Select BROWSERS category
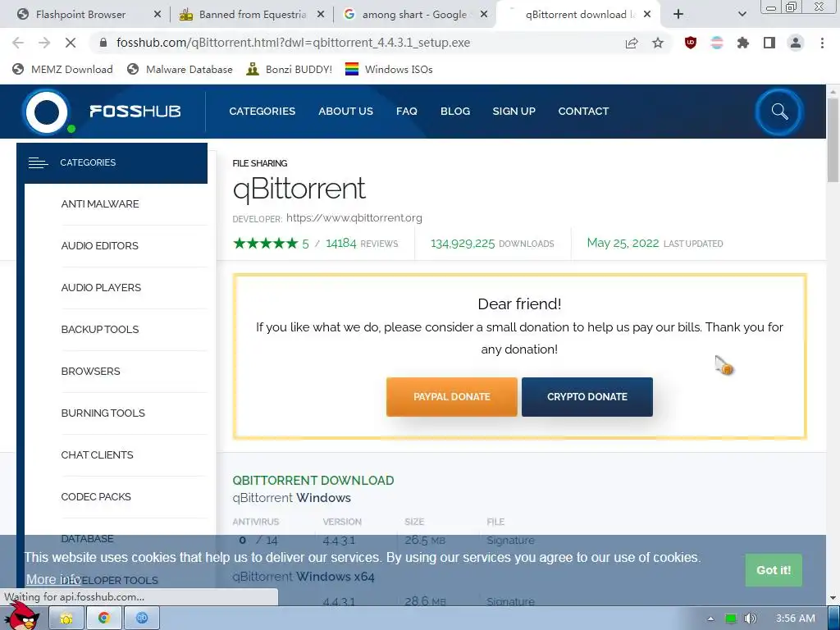 click(90, 372)
